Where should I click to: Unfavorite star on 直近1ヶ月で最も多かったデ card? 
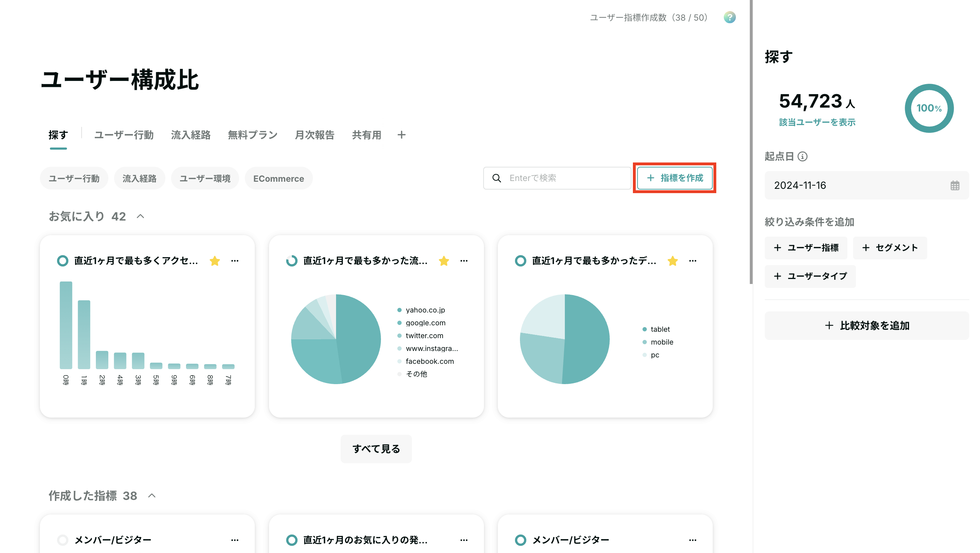[672, 261]
